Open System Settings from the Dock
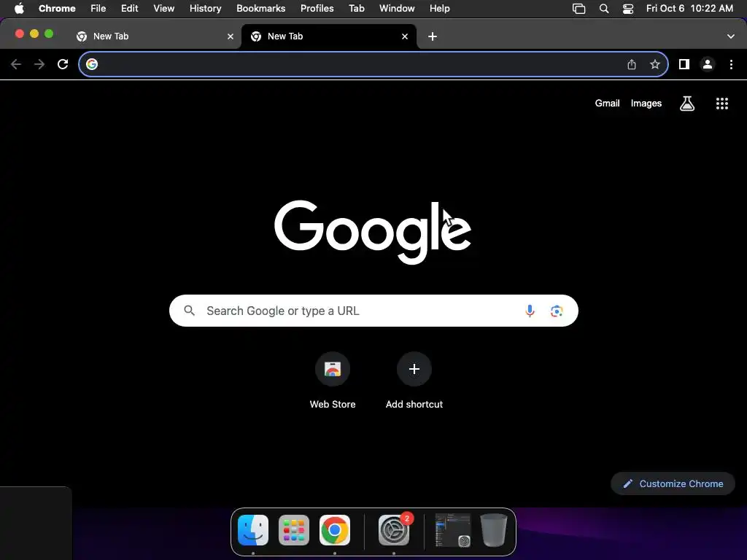The image size is (747, 560). pyautogui.click(x=394, y=530)
